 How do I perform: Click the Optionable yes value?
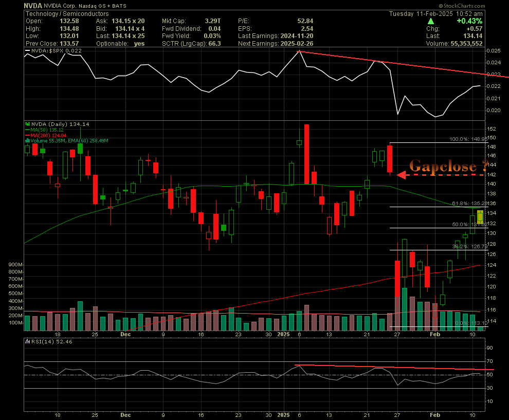tap(139, 44)
